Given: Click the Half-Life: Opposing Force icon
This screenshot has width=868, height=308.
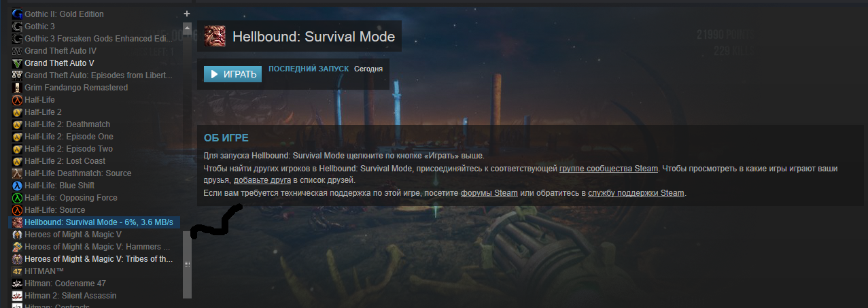Looking at the screenshot, I should [x=18, y=198].
